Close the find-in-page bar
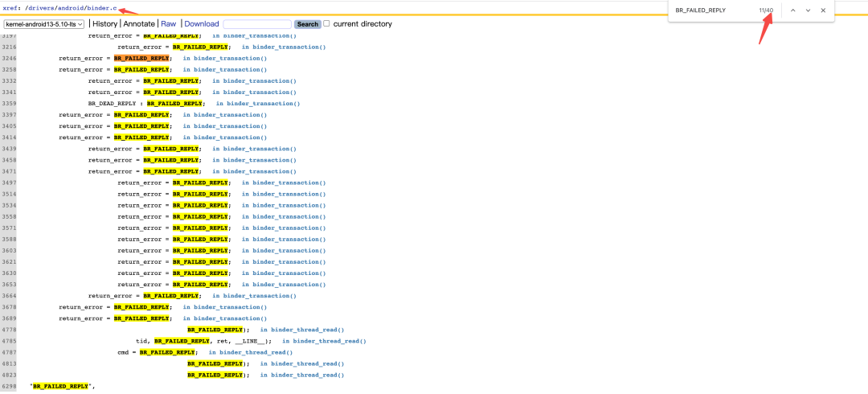Image resolution: width=868 pixels, height=394 pixels. [823, 10]
